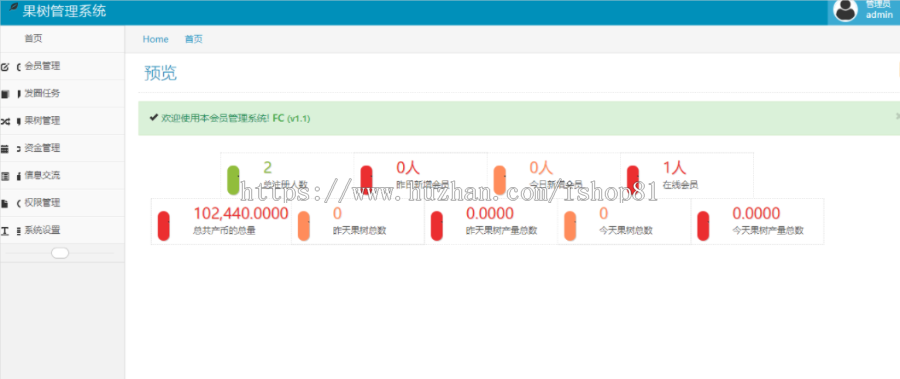Click the edit icon beside 会员管理
Screen dimensions: 900x379
click(x=5, y=67)
